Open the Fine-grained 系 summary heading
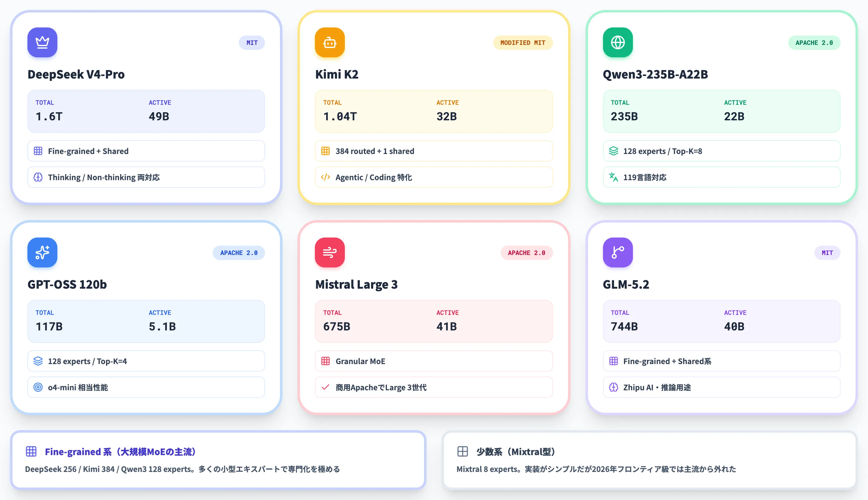 [120, 452]
